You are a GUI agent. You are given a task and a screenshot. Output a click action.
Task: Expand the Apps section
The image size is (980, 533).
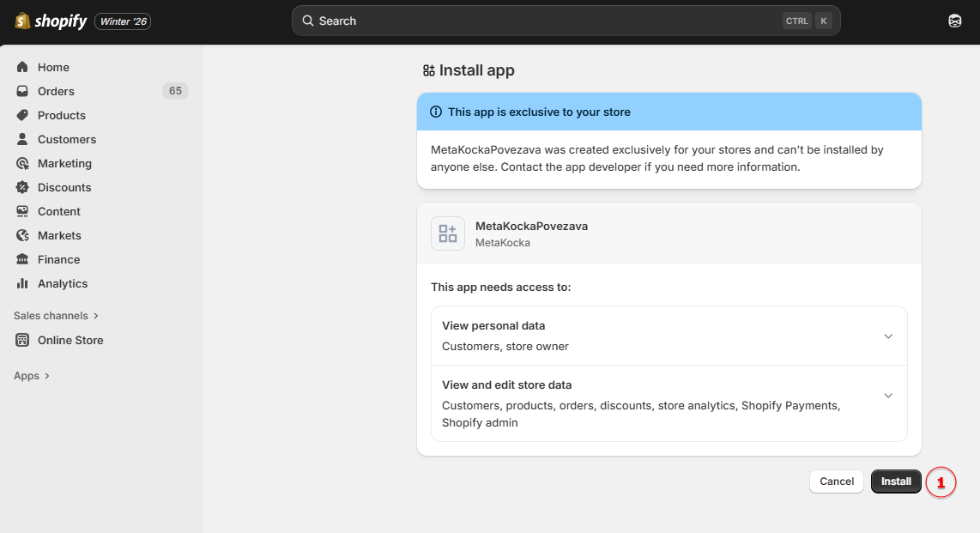(32, 376)
